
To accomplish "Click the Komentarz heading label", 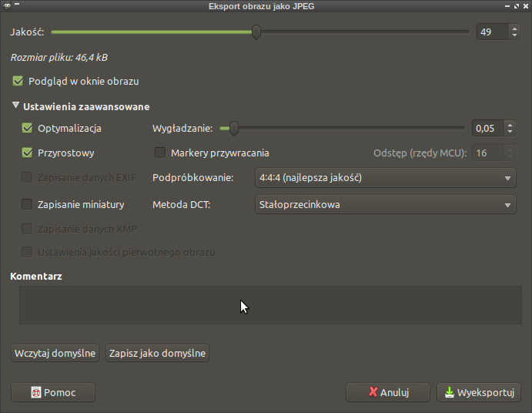I will click(36, 277).
